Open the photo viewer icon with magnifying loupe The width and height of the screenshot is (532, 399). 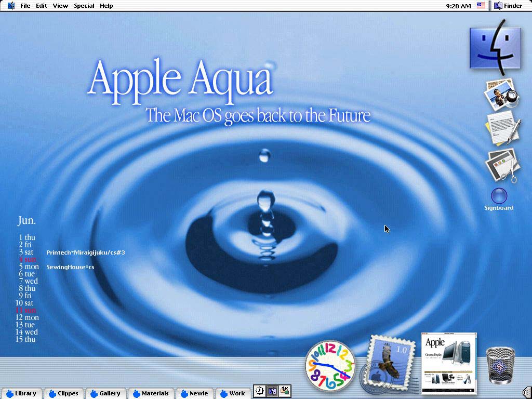click(501, 95)
